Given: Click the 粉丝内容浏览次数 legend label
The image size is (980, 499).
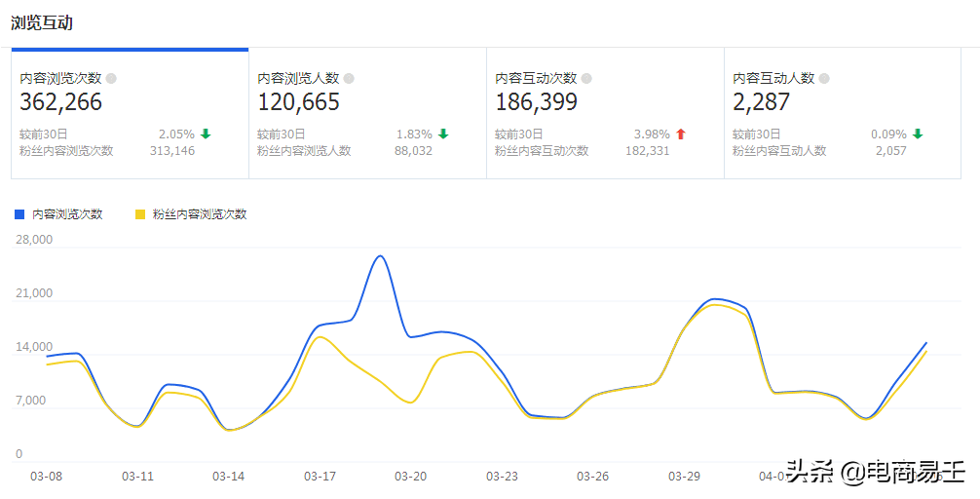Looking at the screenshot, I should [x=200, y=214].
